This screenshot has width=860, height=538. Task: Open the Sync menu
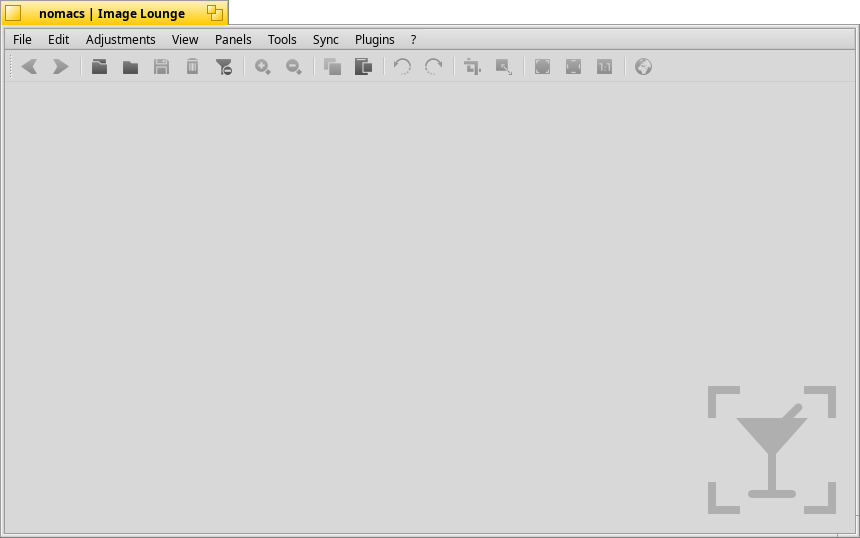(x=326, y=39)
